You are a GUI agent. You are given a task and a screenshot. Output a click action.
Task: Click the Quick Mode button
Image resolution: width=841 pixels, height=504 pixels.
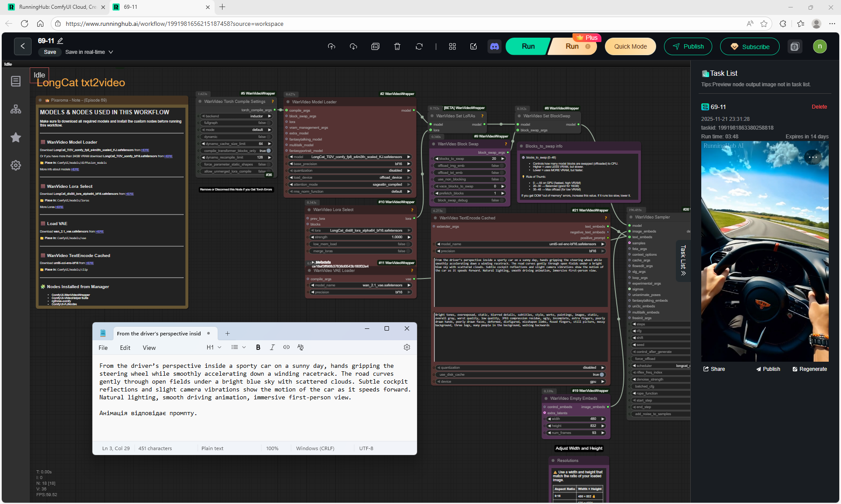(630, 46)
